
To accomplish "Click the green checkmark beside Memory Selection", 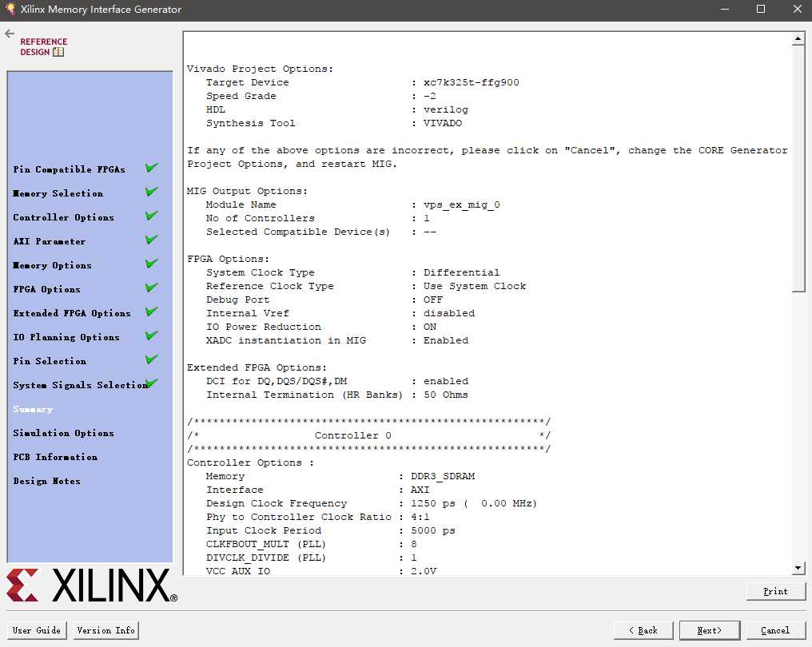I will 152,192.
